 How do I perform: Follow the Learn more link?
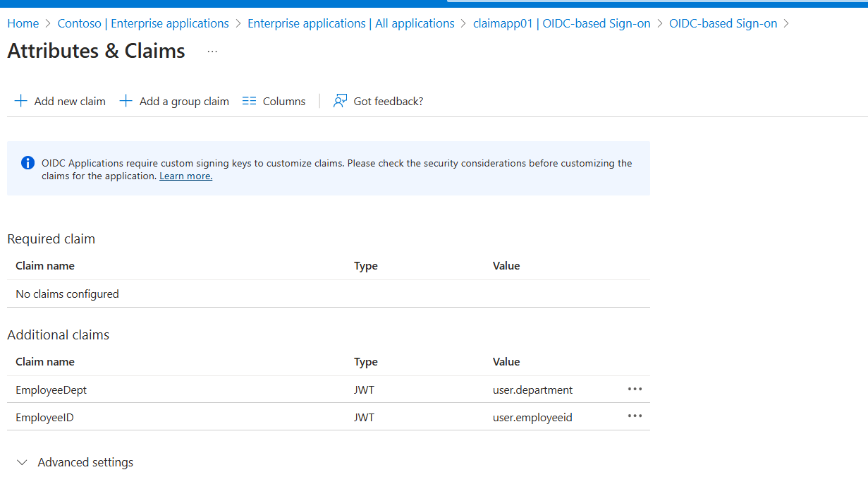coord(185,176)
